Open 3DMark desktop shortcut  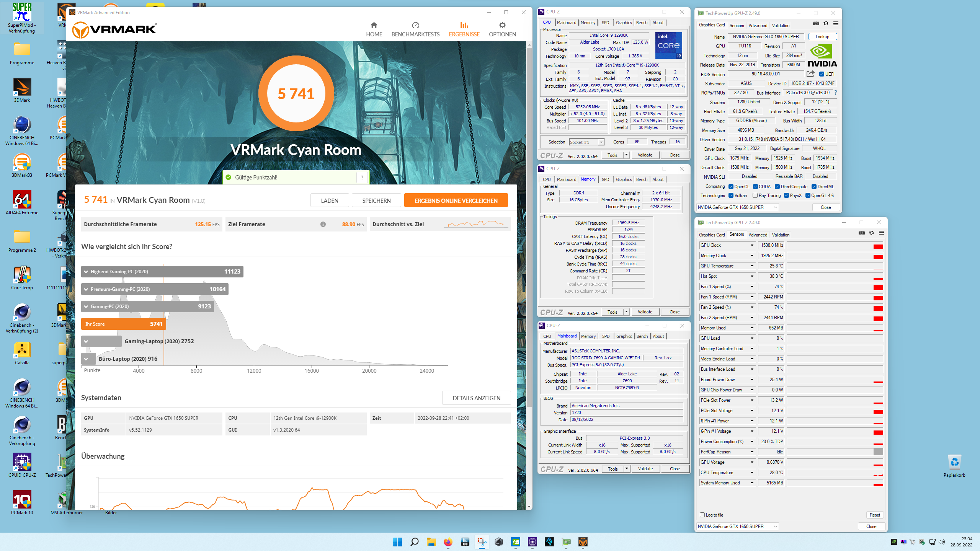[x=22, y=90]
